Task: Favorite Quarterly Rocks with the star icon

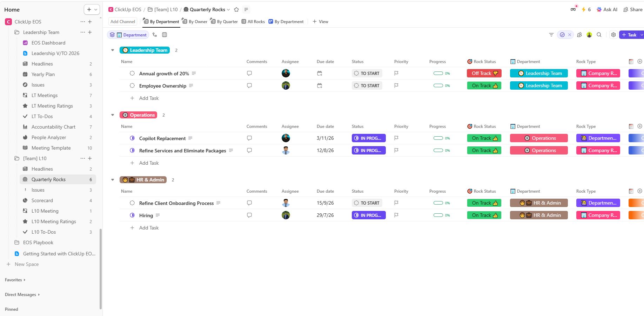Action: point(236,9)
